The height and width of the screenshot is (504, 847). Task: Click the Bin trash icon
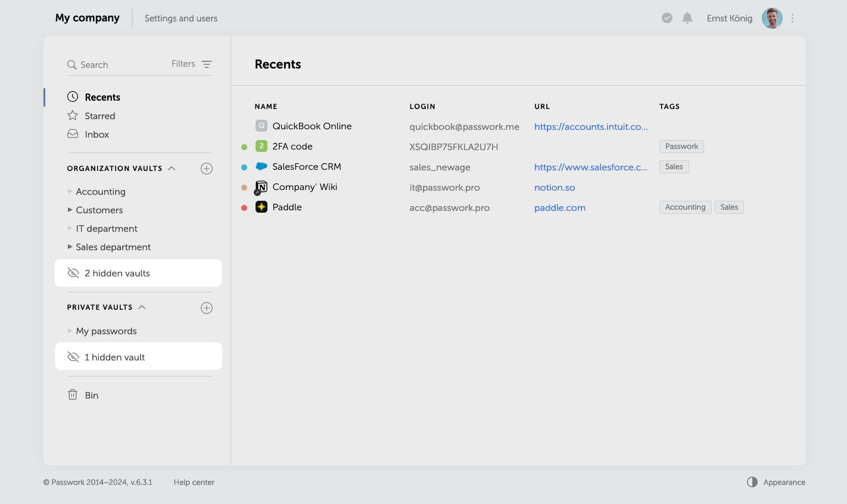click(73, 394)
